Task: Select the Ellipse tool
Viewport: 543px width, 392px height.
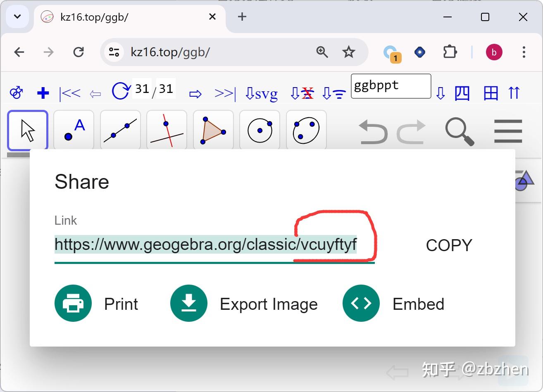Action: (x=306, y=129)
